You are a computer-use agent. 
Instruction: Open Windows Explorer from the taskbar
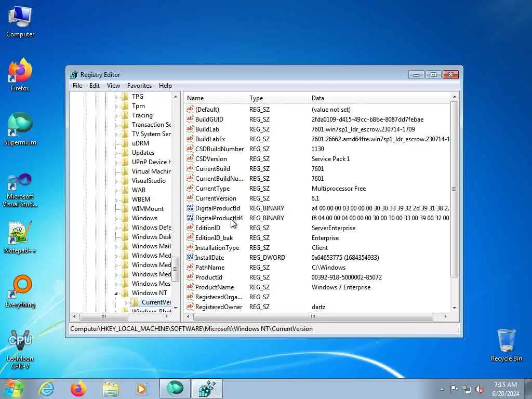pyautogui.click(x=111, y=389)
